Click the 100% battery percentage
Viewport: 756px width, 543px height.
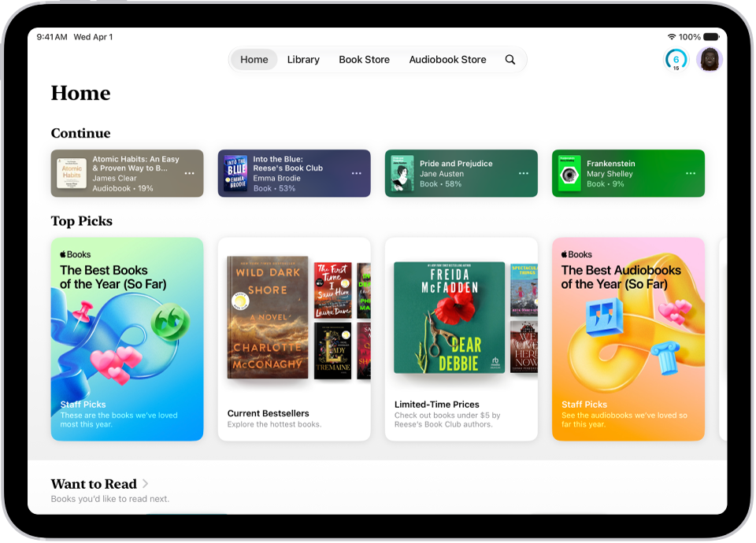tap(690, 37)
